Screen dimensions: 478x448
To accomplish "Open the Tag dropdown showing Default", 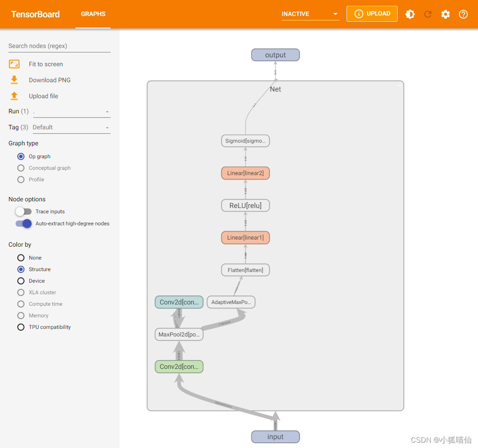I will point(107,128).
